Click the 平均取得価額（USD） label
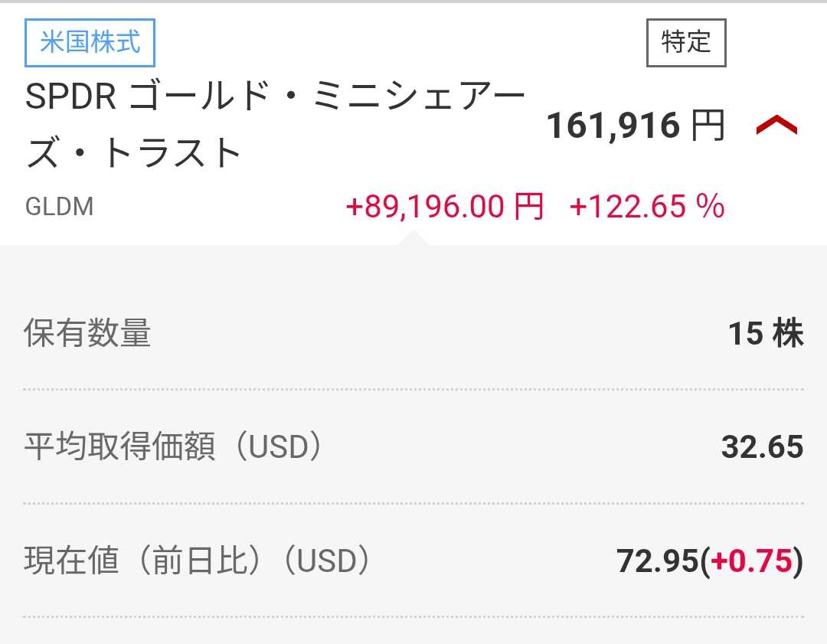Screen dimensions: 827x644 (174, 447)
